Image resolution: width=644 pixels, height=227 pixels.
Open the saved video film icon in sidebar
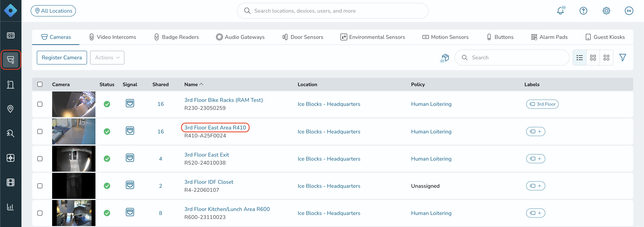pyautogui.click(x=11, y=182)
